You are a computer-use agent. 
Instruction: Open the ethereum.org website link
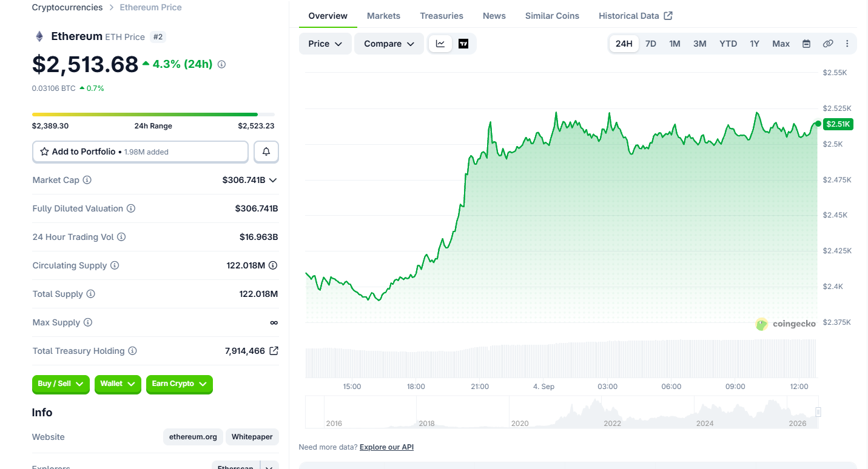[193, 437]
